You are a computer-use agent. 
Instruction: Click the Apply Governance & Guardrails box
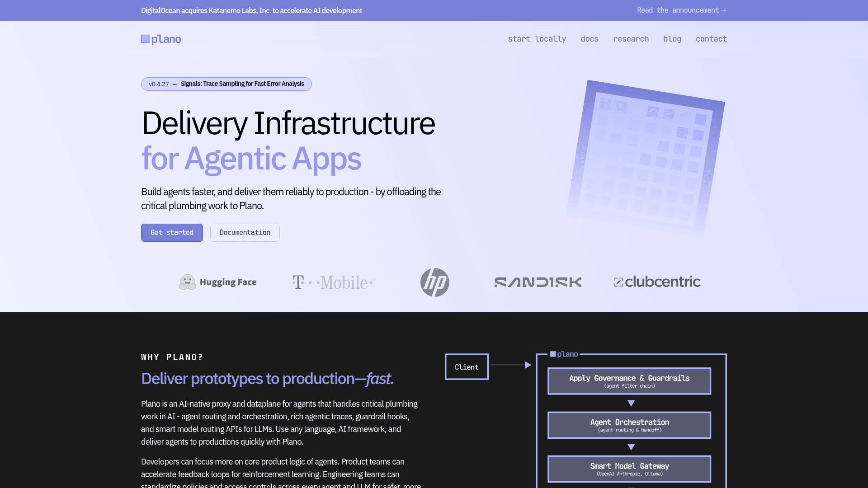click(x=629, y=381)
